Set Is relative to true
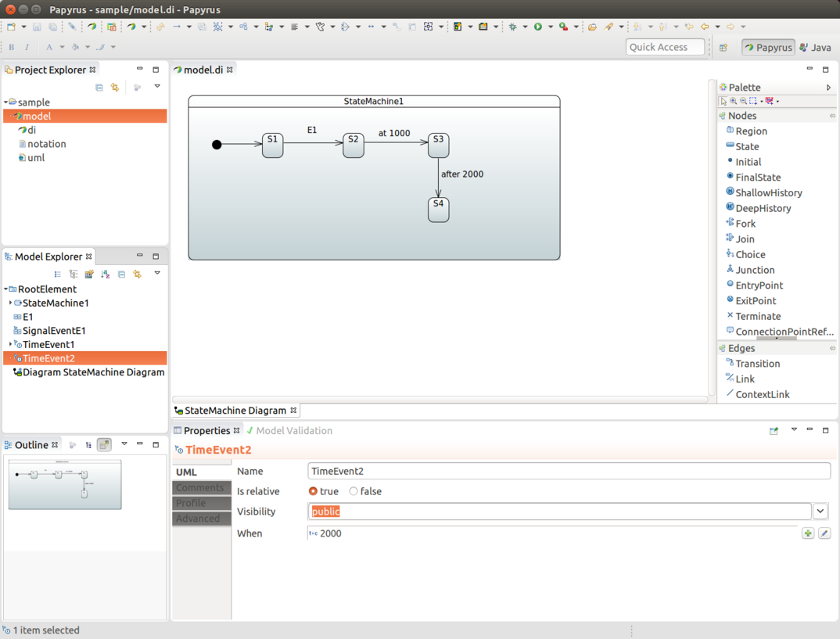Viewport: 840px width, 639px height. (324, 491)
